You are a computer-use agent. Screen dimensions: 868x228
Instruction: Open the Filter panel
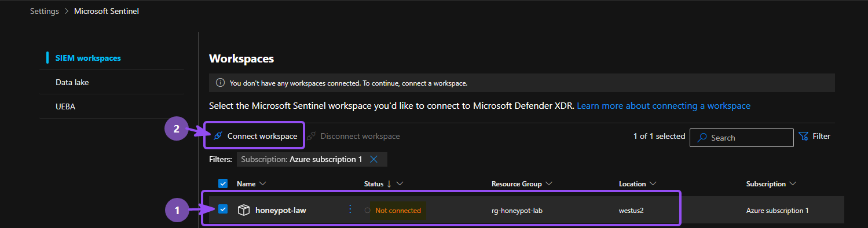814,137
